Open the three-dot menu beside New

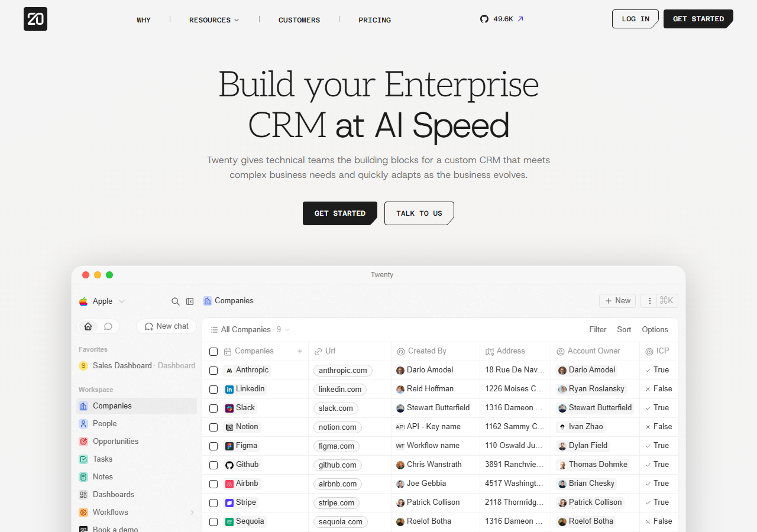(650, 301)
